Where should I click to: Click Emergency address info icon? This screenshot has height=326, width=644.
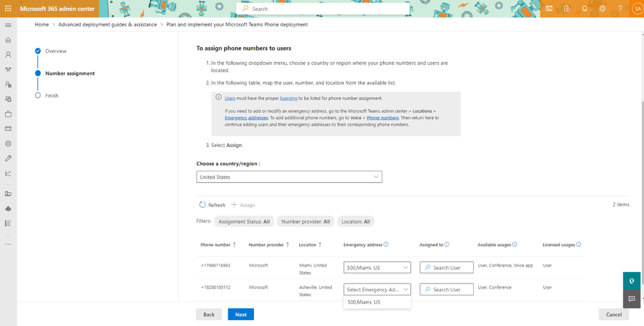(x=386, y=244)
